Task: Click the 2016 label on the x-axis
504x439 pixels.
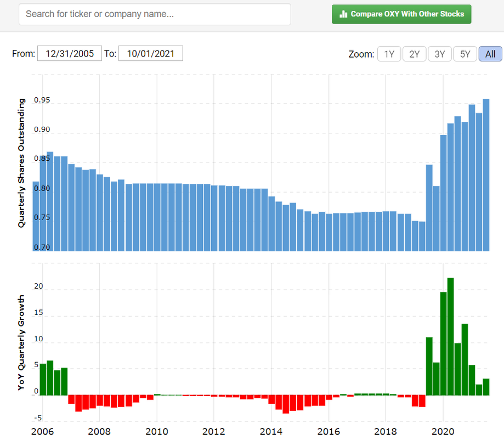Action: coord(329,432)
